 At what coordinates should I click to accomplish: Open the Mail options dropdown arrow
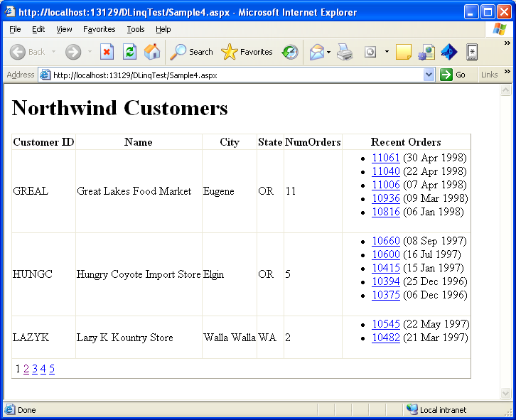[x=328, y=52]
